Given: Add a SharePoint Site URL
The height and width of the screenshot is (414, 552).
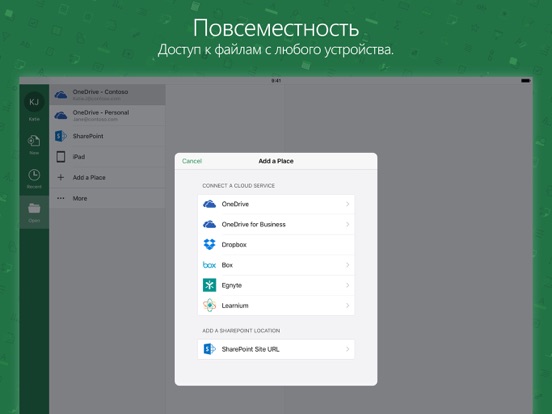Looking at the screenshot, I should [276, 349].
